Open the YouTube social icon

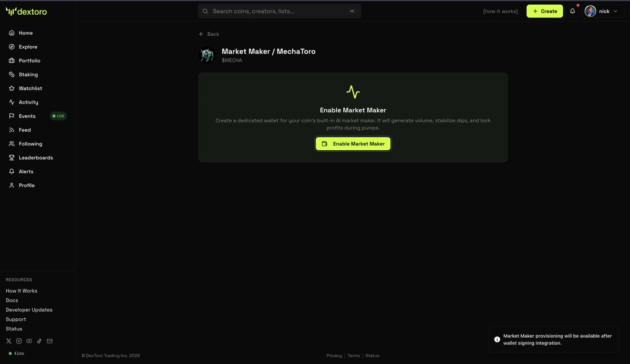29,341
